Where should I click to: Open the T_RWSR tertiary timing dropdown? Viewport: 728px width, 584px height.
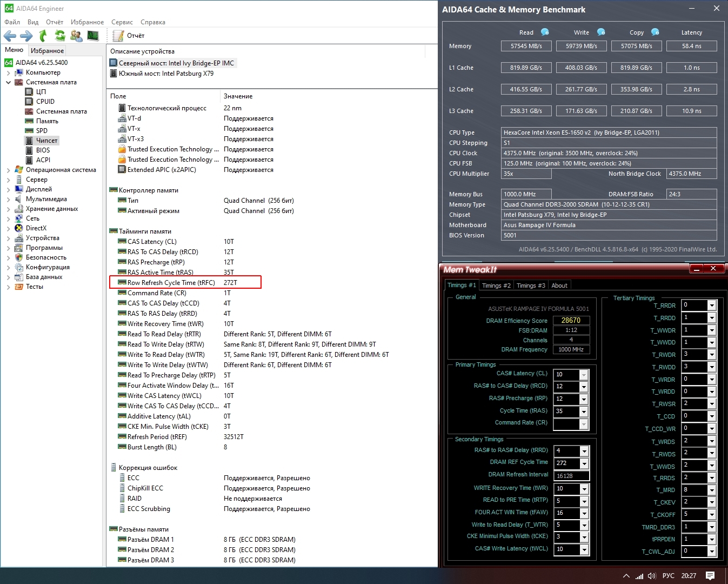pyautogui.click(x=712, y=404)
